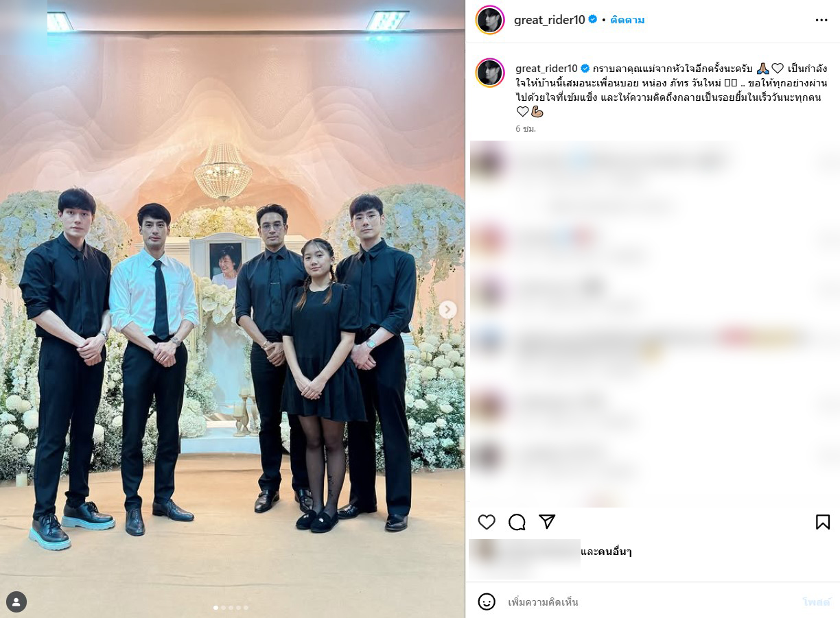Click the blue ติดตาม follow button
Viewport: 840px width, 618px height.
click(x=627, y=20)
